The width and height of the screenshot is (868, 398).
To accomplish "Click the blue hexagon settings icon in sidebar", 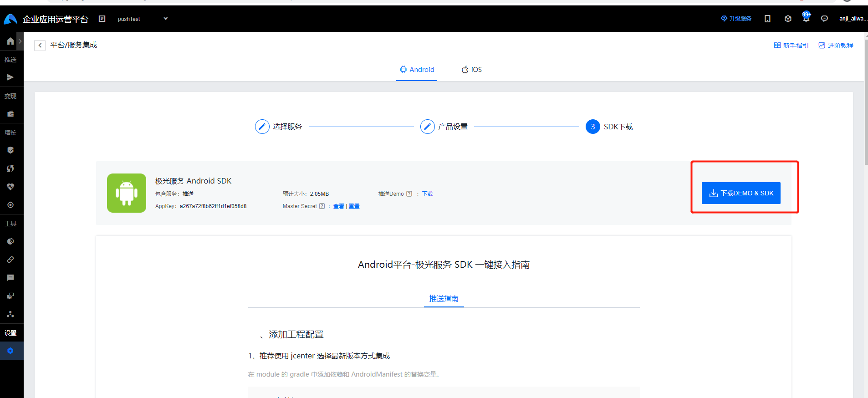I will coord(10,351).
